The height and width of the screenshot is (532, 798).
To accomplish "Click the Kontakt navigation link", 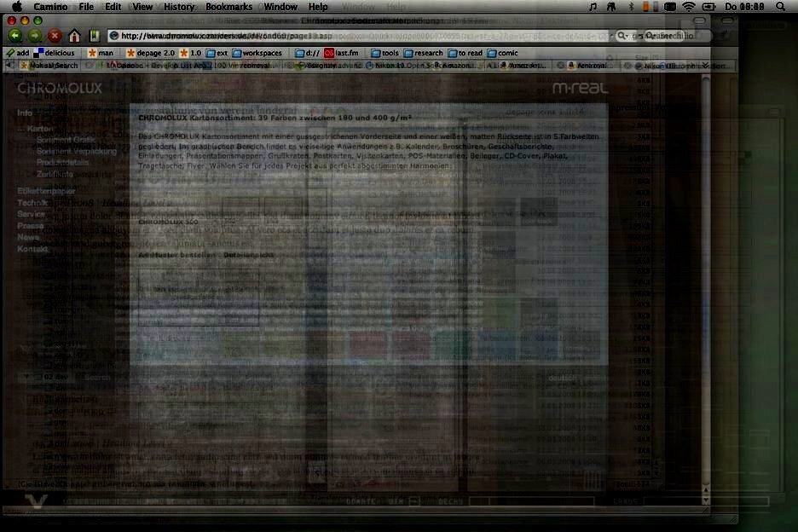I will point(32,249).
